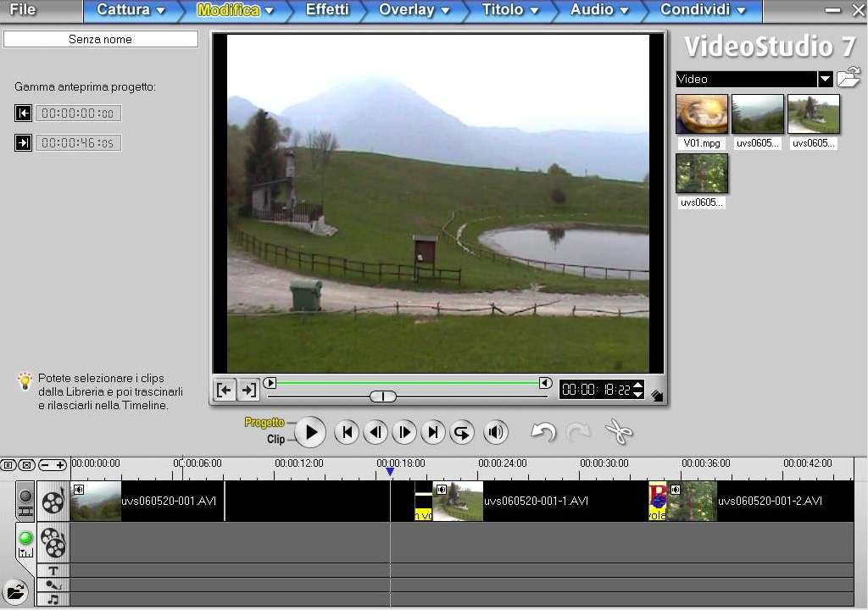Click the scissors cut clip icon

[x=619, y=432]
